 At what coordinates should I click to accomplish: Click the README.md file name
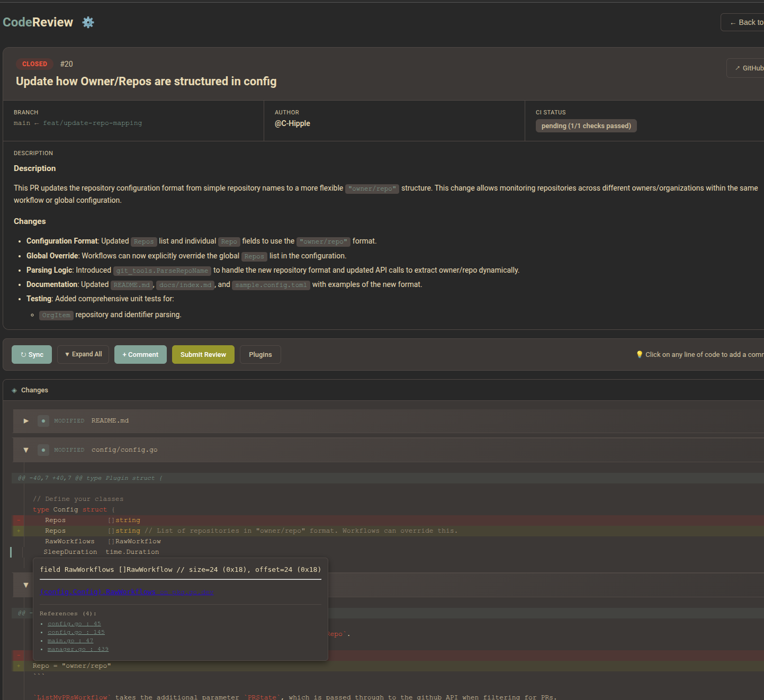110,421
